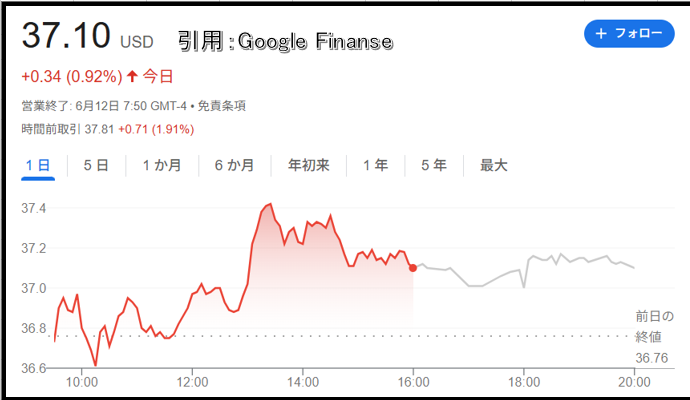Switch to 年初来 year-to-date tab
This screenshot has height=400, width=690.
[x=308, y=165]
